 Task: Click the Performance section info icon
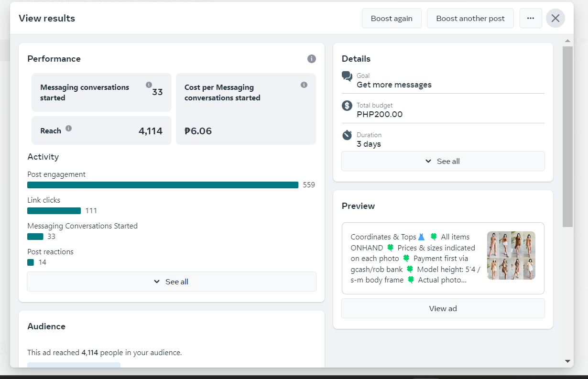[x=312, y=59]
